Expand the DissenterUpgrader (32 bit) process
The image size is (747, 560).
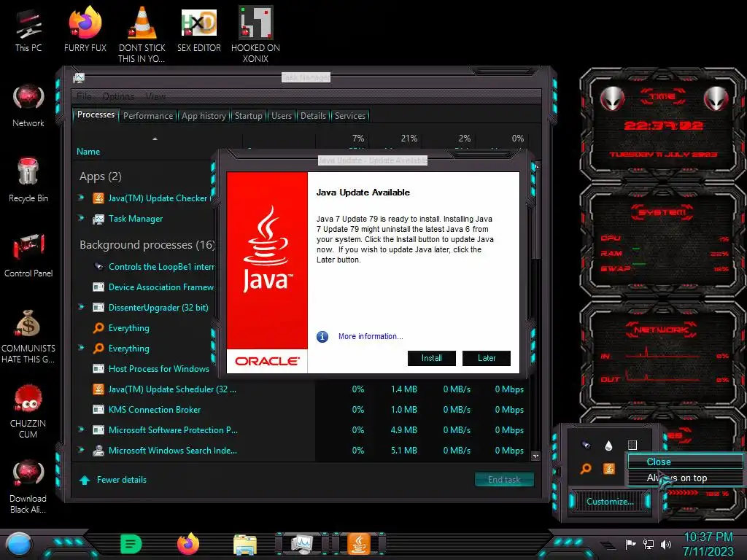pyautogui.click(x=81, y=307)
